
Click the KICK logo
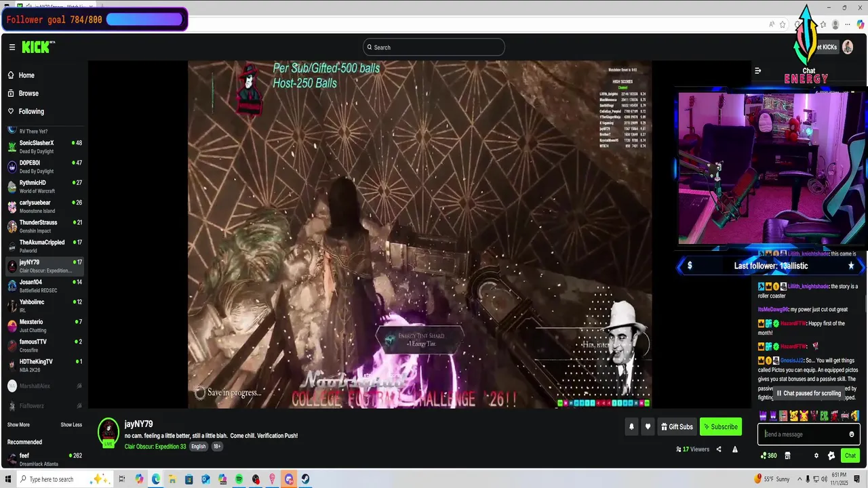coord(38,47)
